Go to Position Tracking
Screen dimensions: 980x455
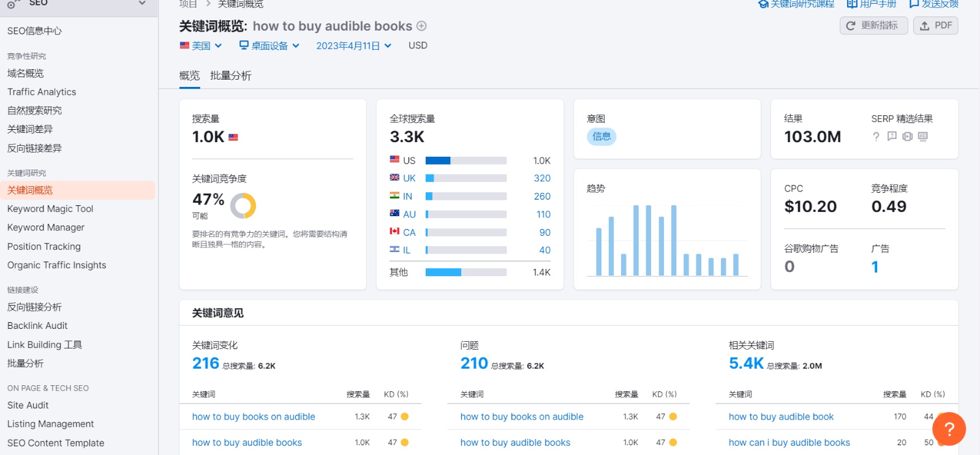[x=44, y=246]
